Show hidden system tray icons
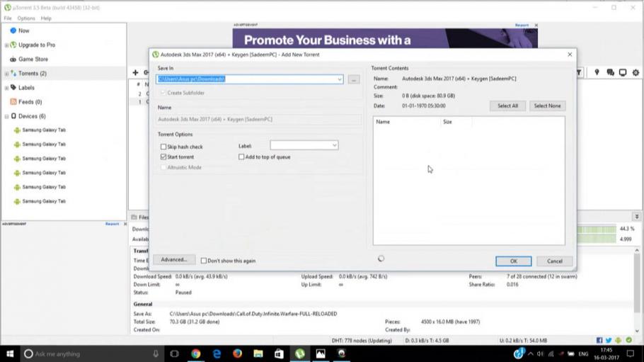 (x=530, y=353)
